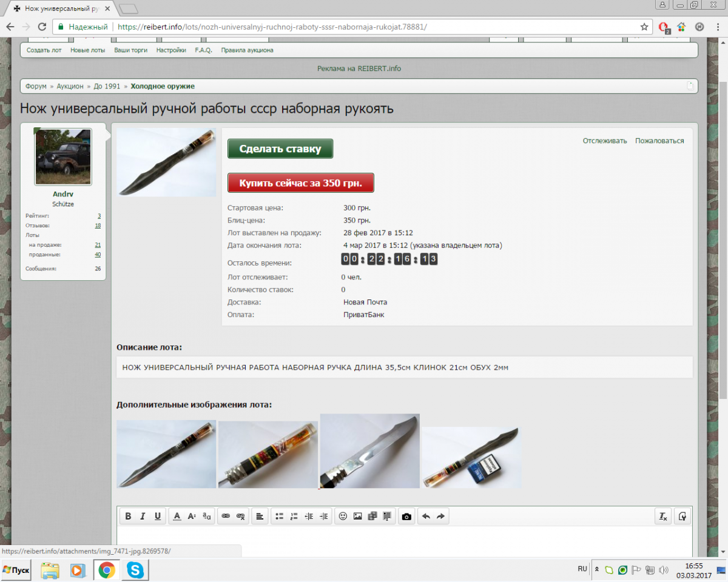Insert a link using the chain icon

tap(226, 517)
